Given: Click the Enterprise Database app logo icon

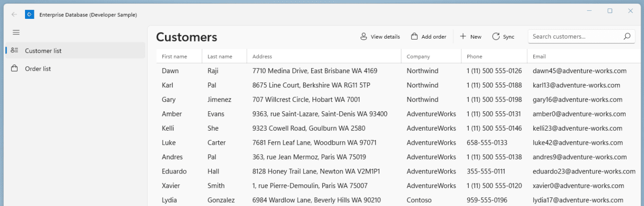Looking at the screenshot, I should (29, 15).
